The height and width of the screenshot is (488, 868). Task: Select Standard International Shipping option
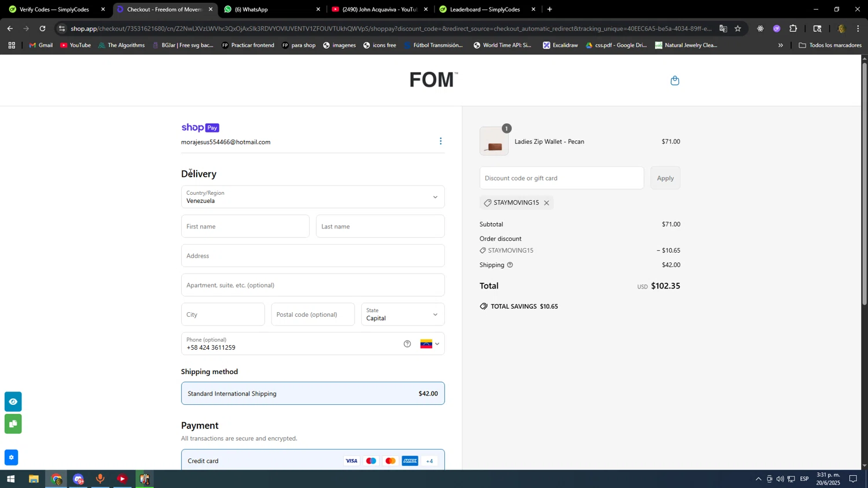tap(312, 394)
